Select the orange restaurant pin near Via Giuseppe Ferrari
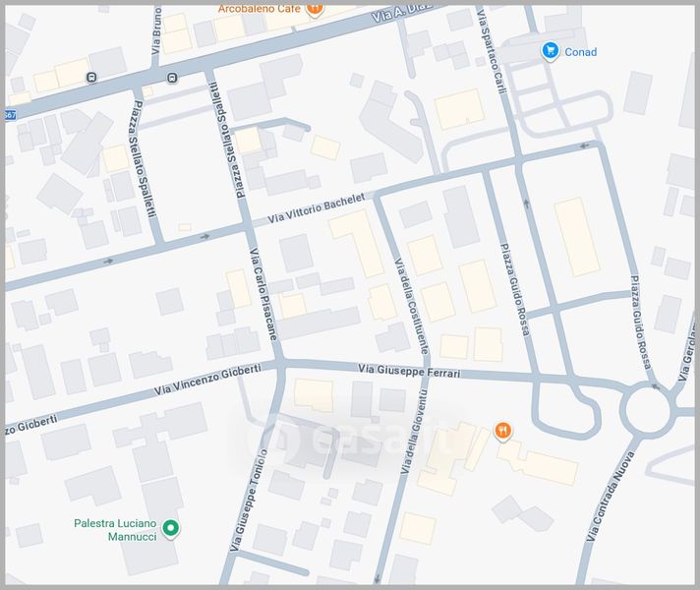This screenshot has height=590, width=700. 502,432
